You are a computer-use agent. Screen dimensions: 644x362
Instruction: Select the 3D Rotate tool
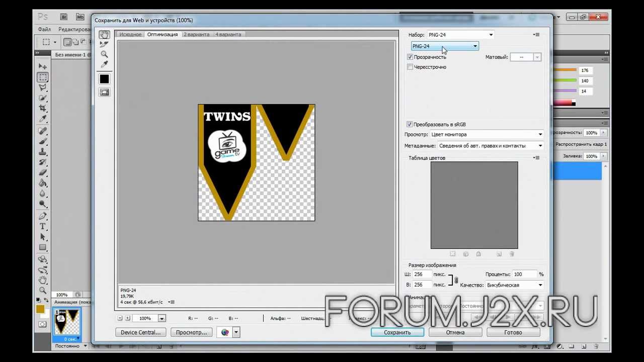(43, 259)
